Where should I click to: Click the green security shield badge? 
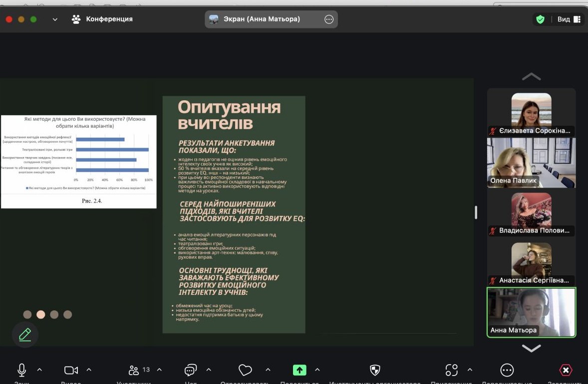coord(540,19)
